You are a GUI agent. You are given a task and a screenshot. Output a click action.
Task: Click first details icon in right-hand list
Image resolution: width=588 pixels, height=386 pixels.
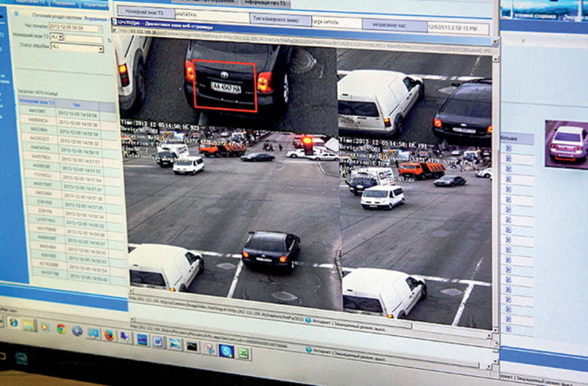click(508, 147)
